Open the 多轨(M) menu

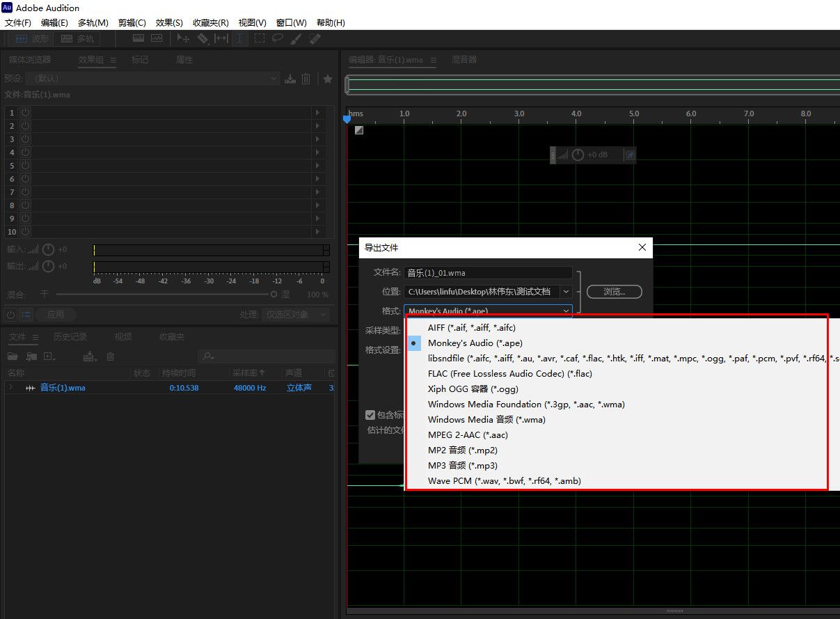click(93, 23)
